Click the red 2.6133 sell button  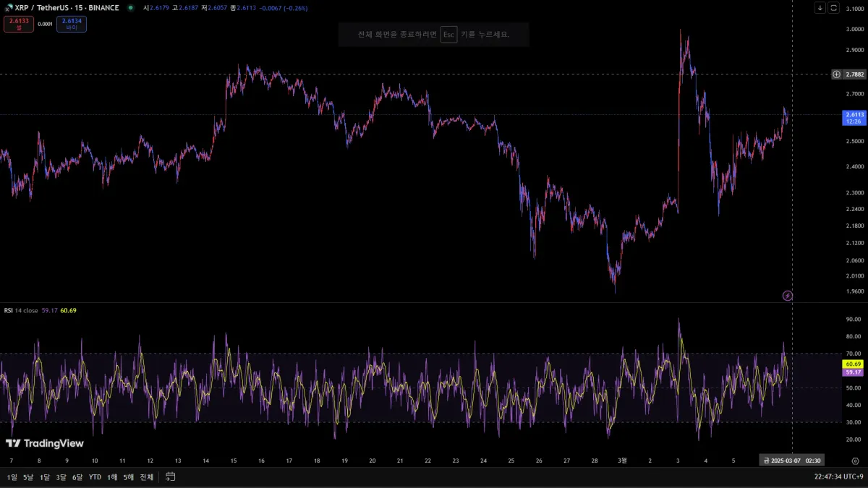click(19, 25)
